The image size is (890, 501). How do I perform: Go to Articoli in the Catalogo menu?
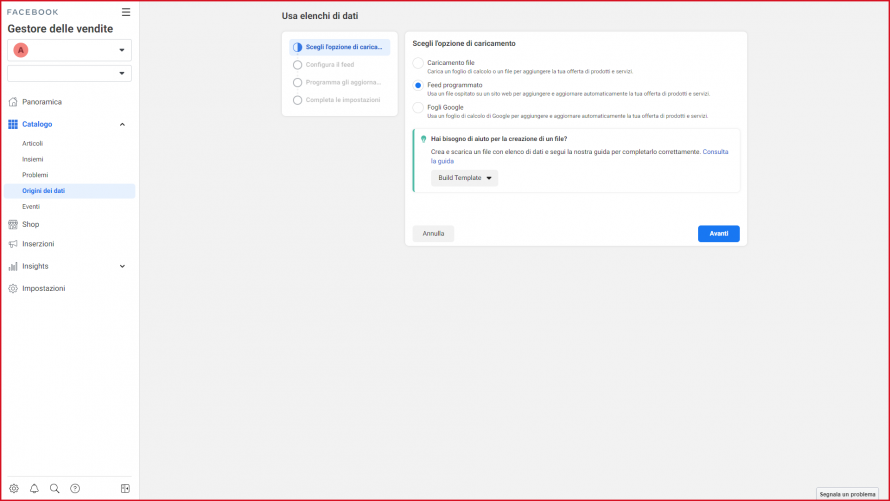33,143
